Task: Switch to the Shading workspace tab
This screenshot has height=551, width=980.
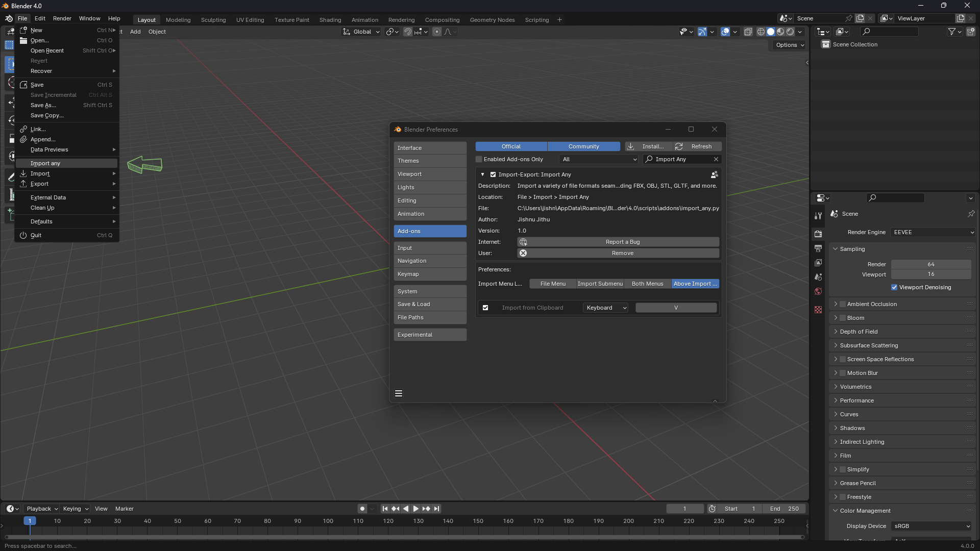Action: (x=330, y=20)
